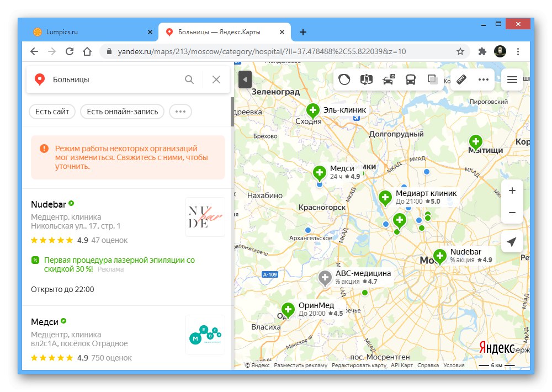Open the hamburger menu on the map
Screen dimensions: 552x392
[512, 80]
